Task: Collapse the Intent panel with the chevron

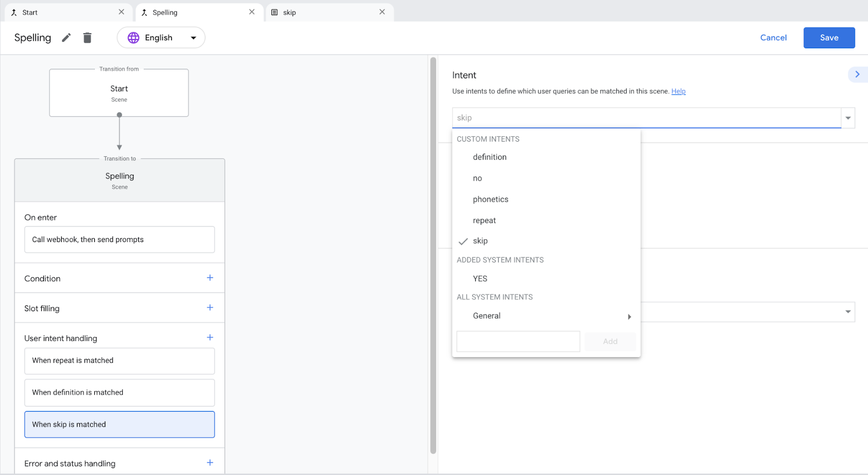Action: point(857,74)
